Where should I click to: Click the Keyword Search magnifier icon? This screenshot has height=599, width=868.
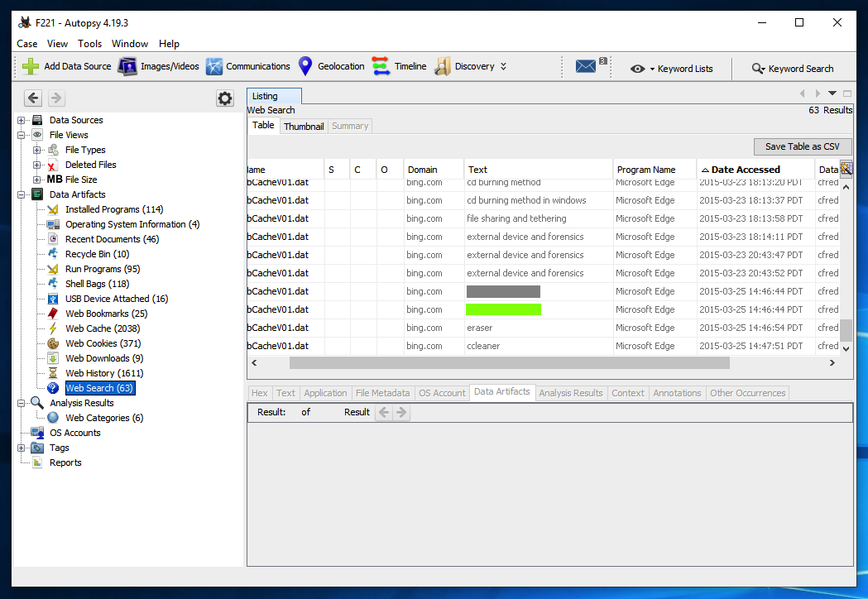[x=758, y=69]
